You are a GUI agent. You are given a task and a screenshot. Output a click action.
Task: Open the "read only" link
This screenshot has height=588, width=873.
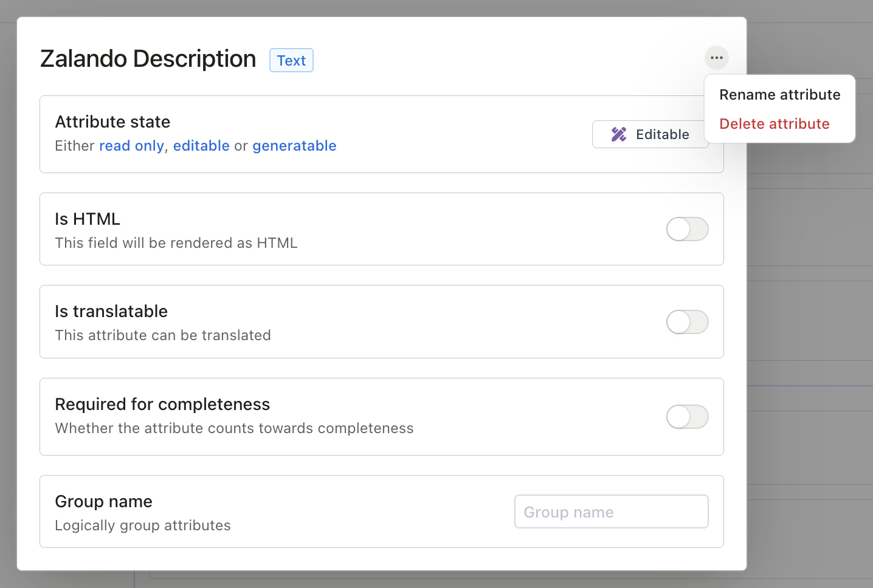(131, 146)
